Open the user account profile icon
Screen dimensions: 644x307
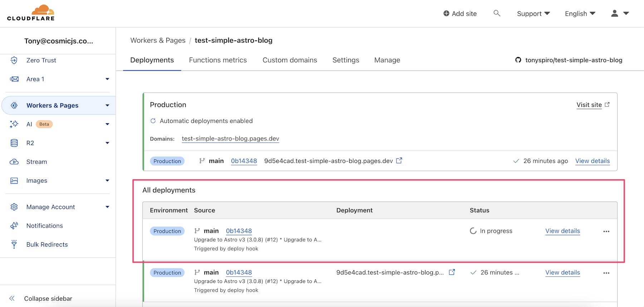(615, 13)
